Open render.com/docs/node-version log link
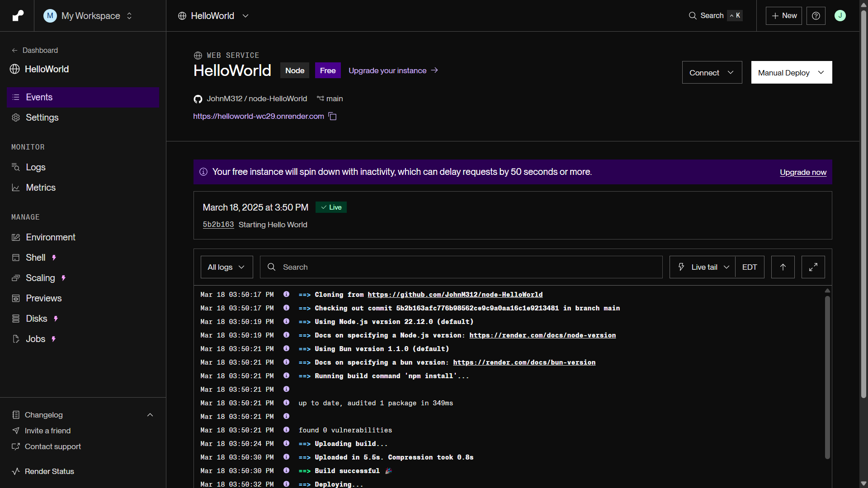This screenshot has width=868, height=488. (x=542, y=335)
